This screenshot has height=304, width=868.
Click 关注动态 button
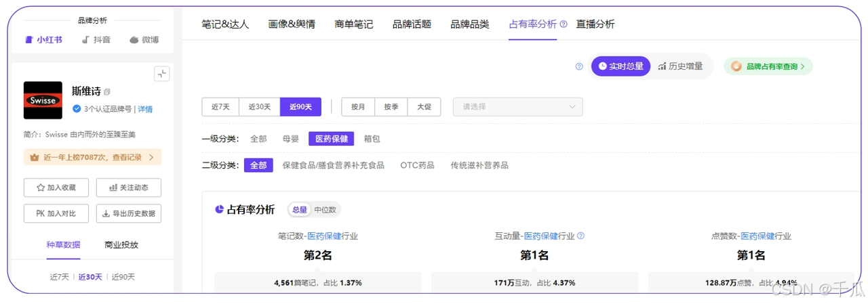(x=129, y=188)
